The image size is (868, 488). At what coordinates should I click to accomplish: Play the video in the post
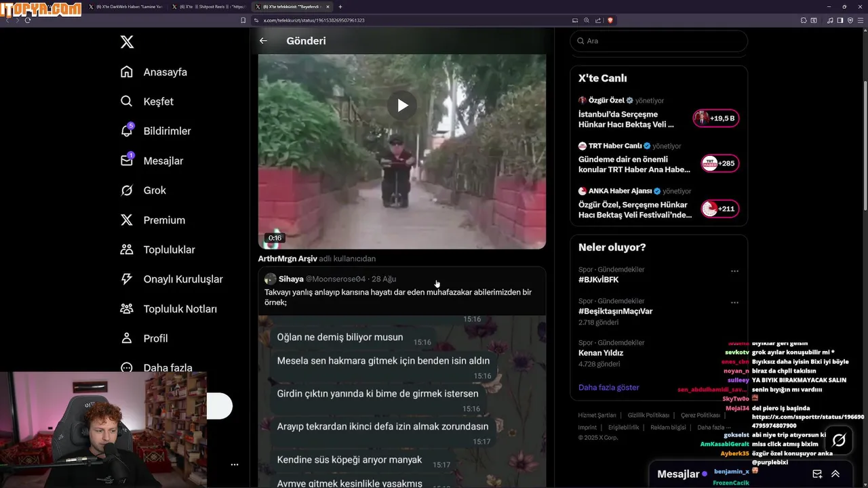tap(402, 105)
